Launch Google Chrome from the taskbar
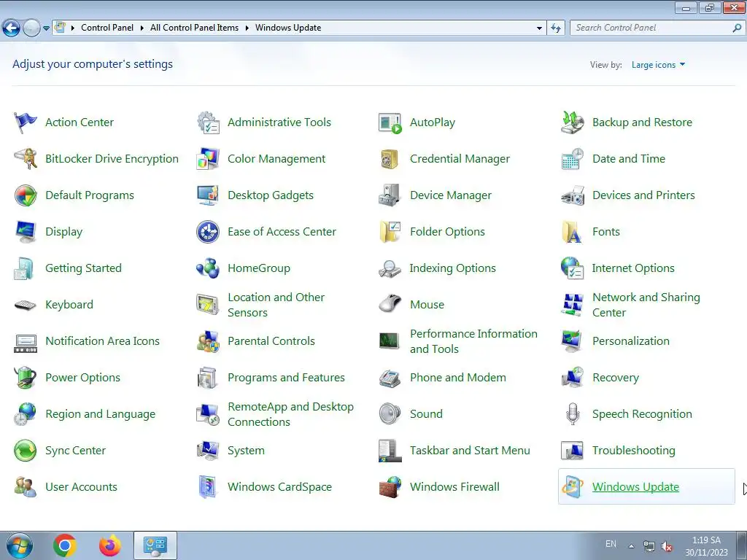This screenshot has width=747, height=560. click(65, 545)
